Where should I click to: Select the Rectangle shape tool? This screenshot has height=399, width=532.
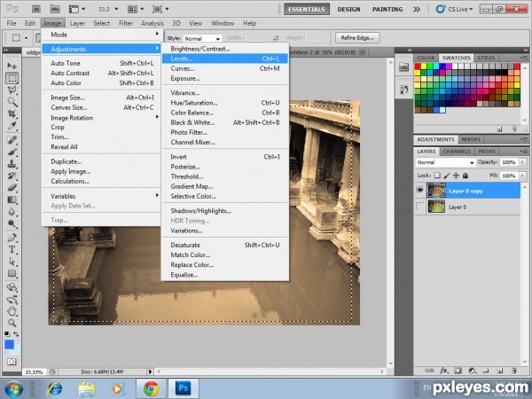[12, 273]
